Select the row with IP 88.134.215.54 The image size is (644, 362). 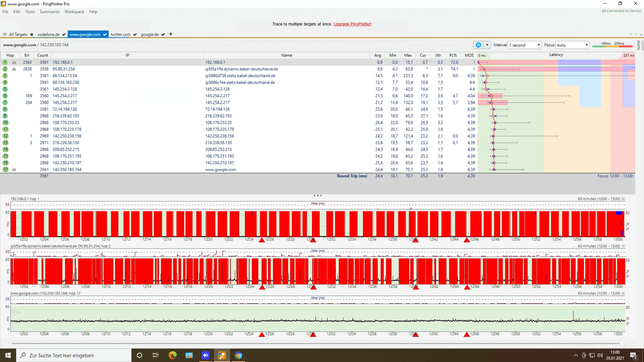[317, 75]
